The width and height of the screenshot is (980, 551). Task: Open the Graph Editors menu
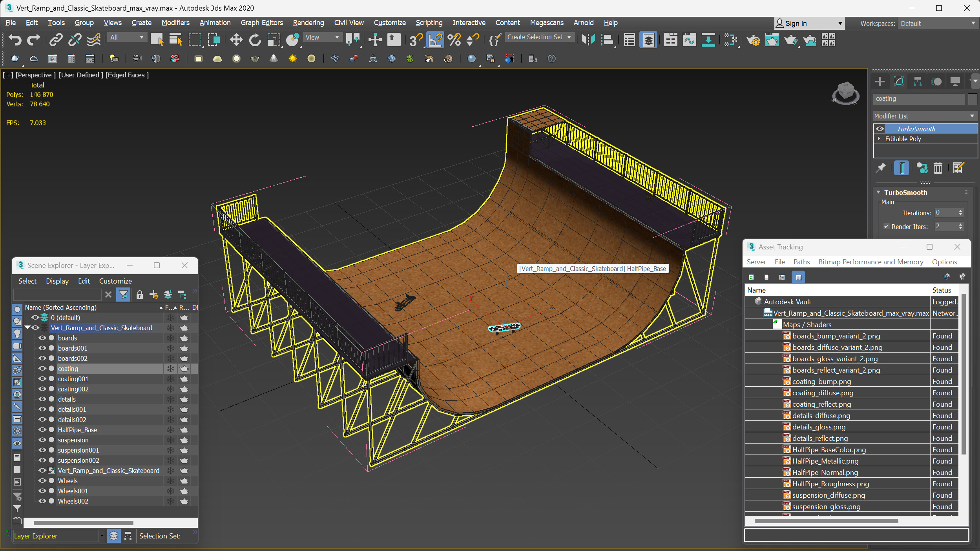261,22
